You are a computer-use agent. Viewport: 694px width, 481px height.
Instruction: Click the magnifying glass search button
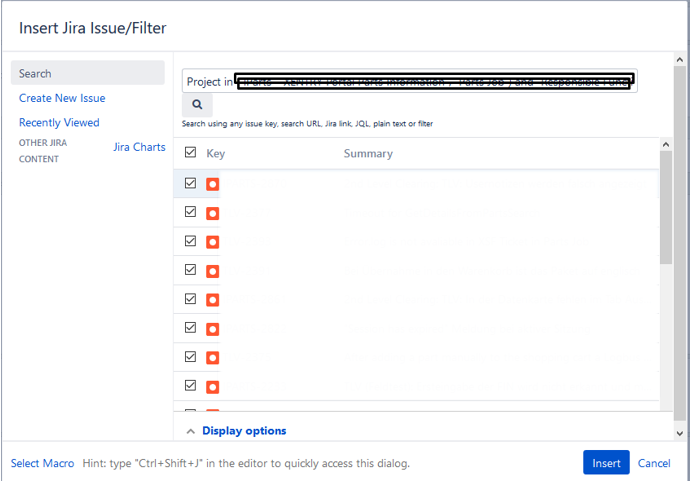tap(197, 105)
